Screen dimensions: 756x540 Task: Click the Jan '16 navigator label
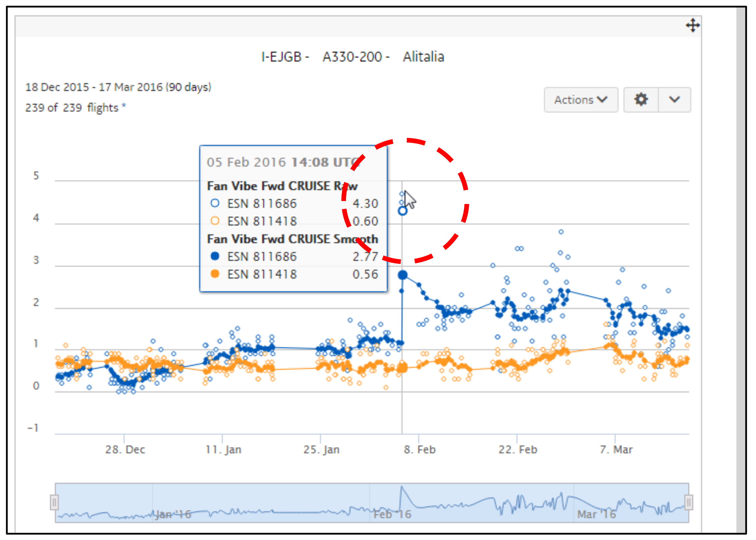pos(173,514)
